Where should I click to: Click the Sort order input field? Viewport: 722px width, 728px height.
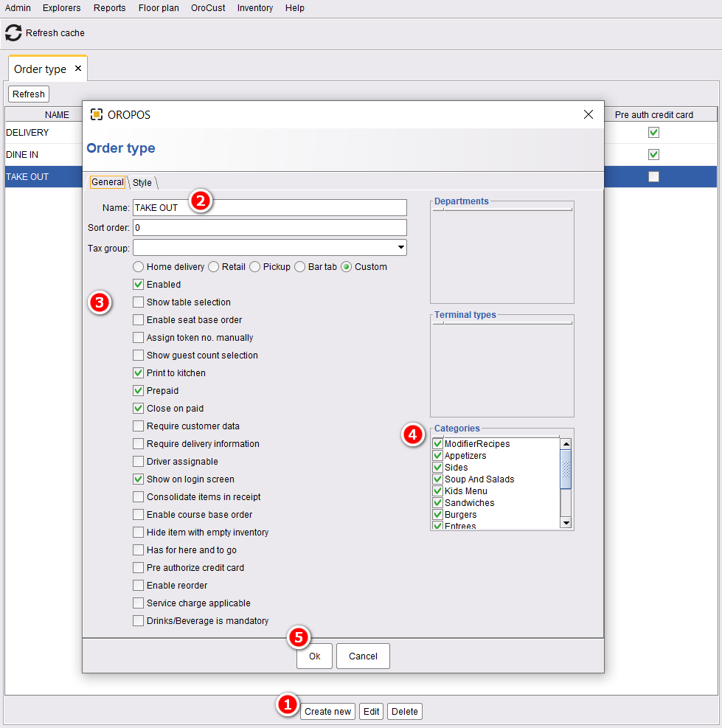coord(270,227)
